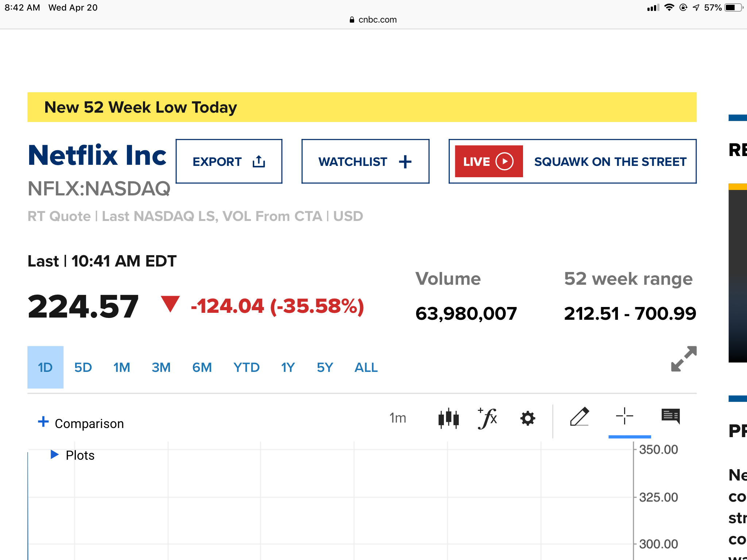Click the NFLX:NASDAQ ticker symbol
This screenshot has height=560, width=747.
click(x=99, y=188)
